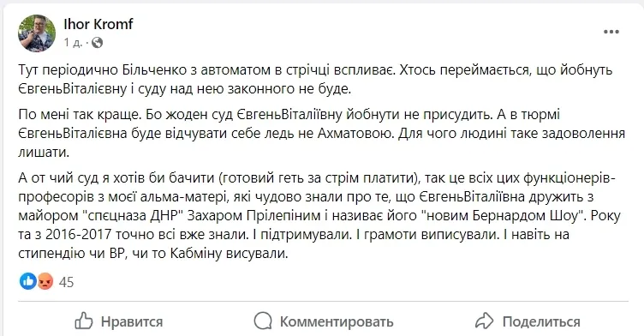Click the paragraph starting "А от чий суд"

pyautogui.click(x=319, y=215)
